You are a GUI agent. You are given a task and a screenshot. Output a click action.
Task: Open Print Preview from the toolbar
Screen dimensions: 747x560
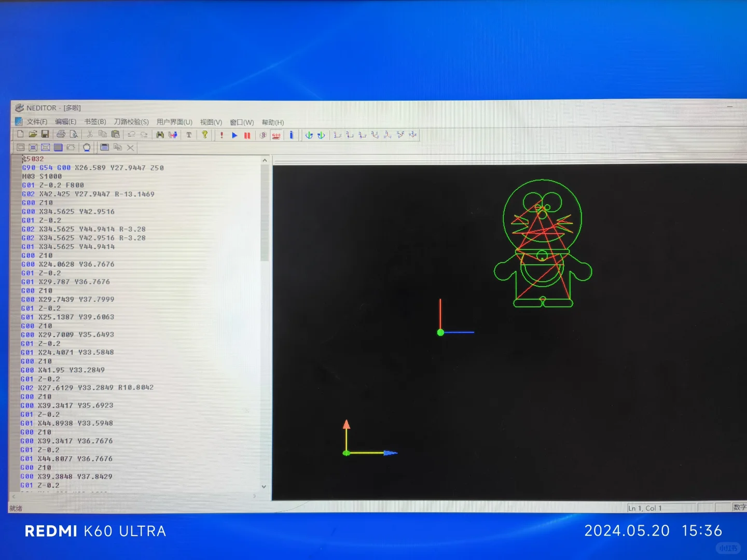pos(74,134)
